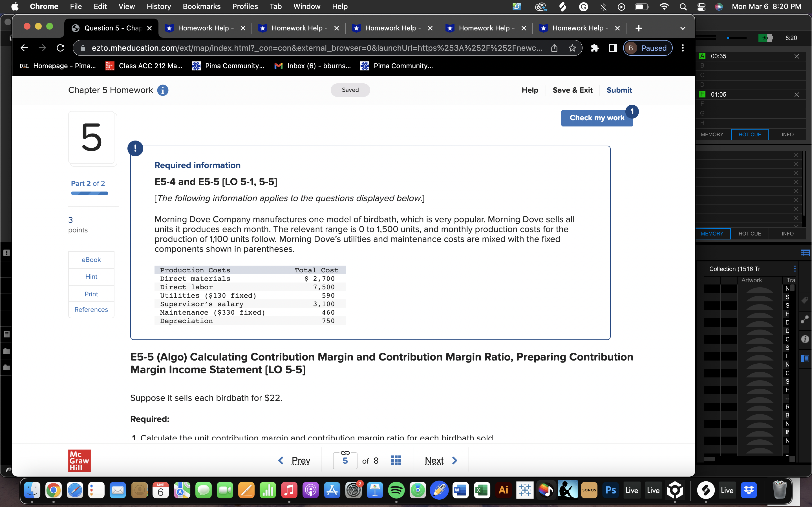Open the track info (i) icon in rekordbox sidebar

point(805,339)
